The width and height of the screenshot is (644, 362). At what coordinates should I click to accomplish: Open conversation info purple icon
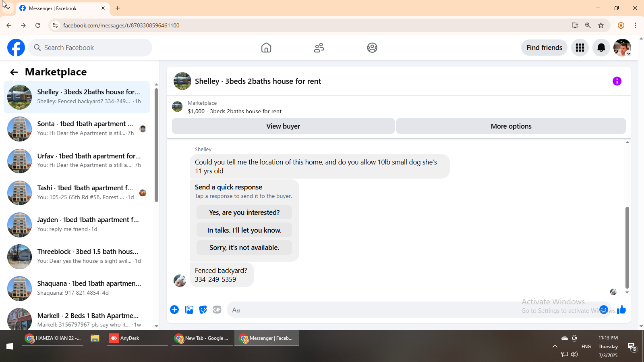tap(617, 81)
